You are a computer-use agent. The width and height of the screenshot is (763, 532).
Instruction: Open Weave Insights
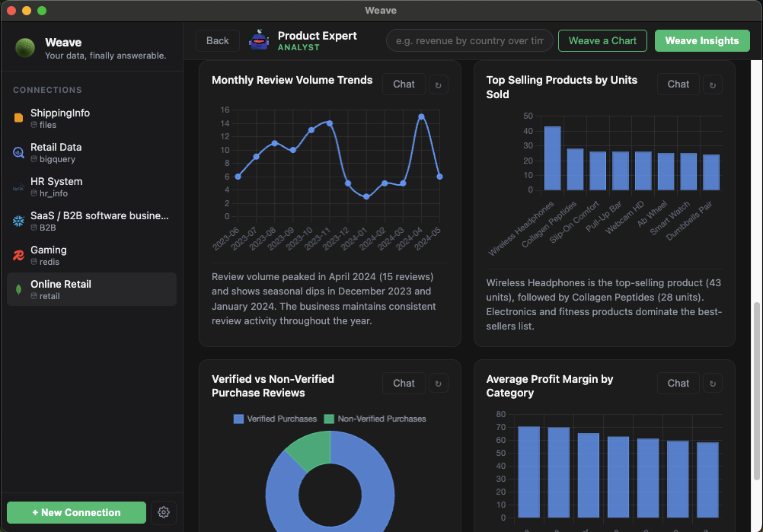701,41
